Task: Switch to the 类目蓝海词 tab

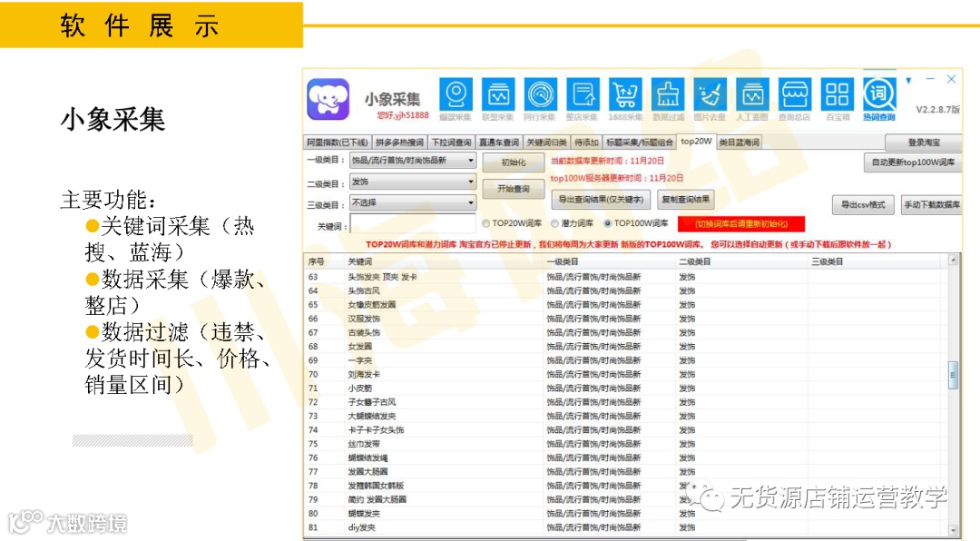Action: coord(739,143)
